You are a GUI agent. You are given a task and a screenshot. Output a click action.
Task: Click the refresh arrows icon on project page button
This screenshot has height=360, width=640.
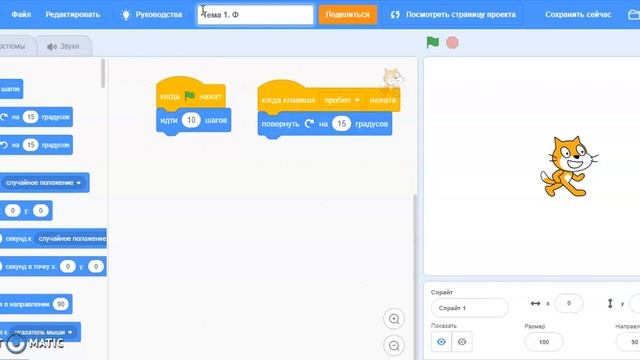(x=395, y=15)
